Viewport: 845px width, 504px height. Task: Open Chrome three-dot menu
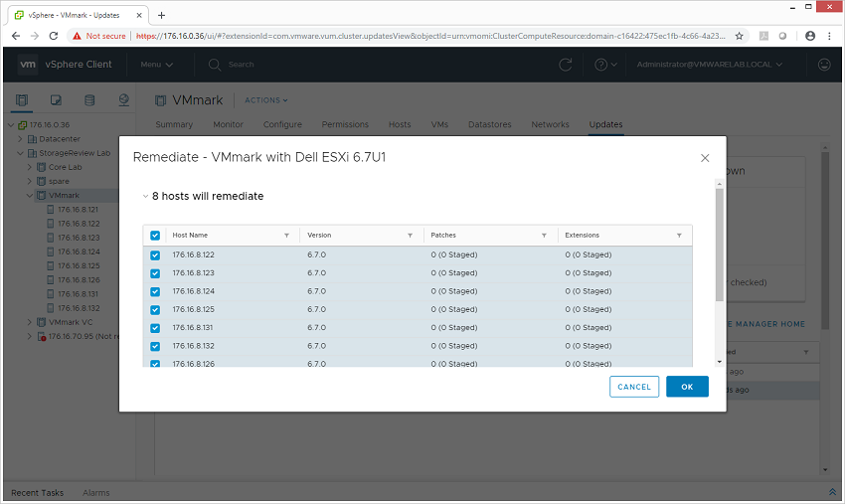pos(829,36)
